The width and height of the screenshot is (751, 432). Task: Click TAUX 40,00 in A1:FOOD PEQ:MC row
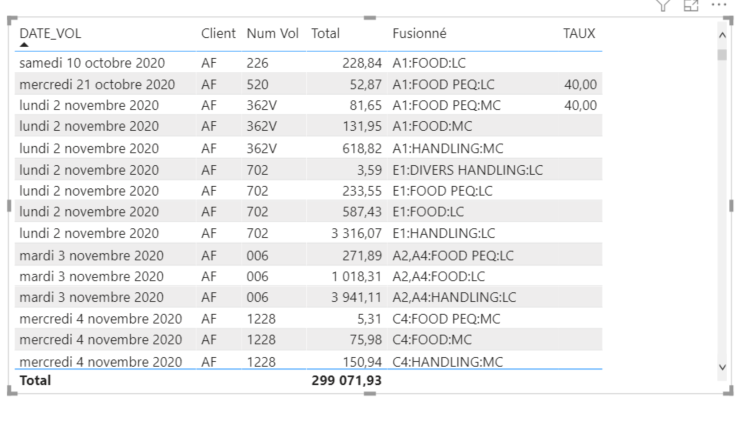(x=580, y=105)
